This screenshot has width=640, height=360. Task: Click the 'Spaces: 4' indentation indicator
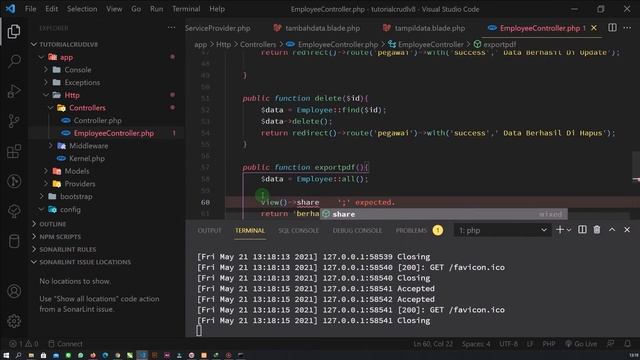(x=476, y=344)
